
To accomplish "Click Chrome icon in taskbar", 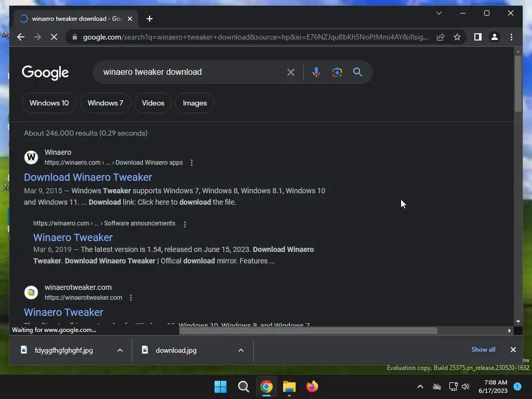I will 267,387.
